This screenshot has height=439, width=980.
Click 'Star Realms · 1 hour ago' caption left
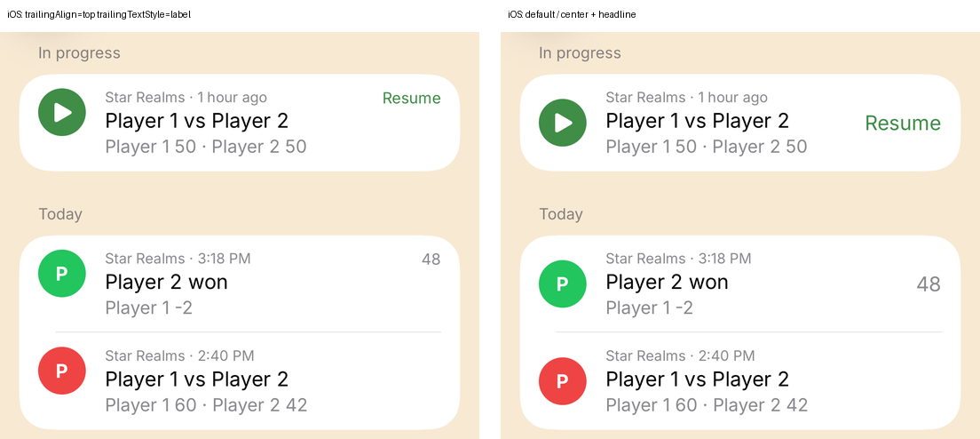point(186,98)
